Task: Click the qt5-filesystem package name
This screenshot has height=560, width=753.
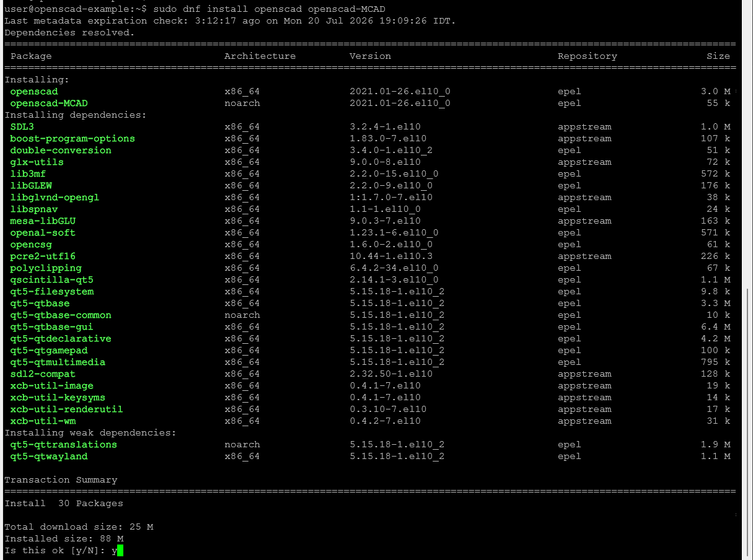Action: point(52,292)
